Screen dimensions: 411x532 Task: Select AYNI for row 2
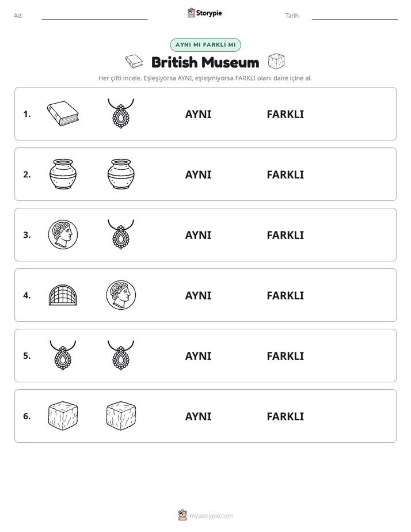[x=198, y=174]
